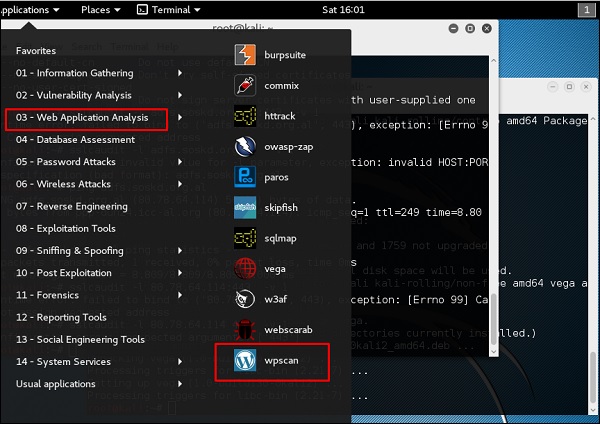Select the vega label
This screenshot has height=424, width=600.
[275, 269]
